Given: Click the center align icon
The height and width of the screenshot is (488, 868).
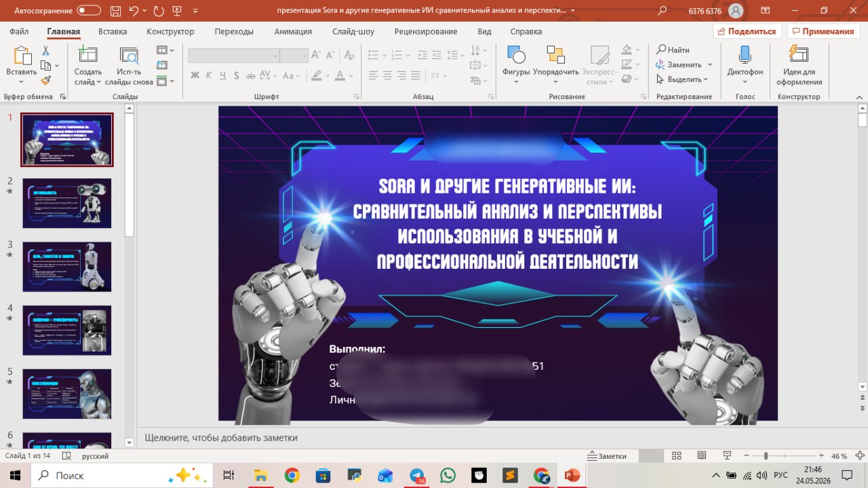Looking at the screenshot, I should (387, 75).
